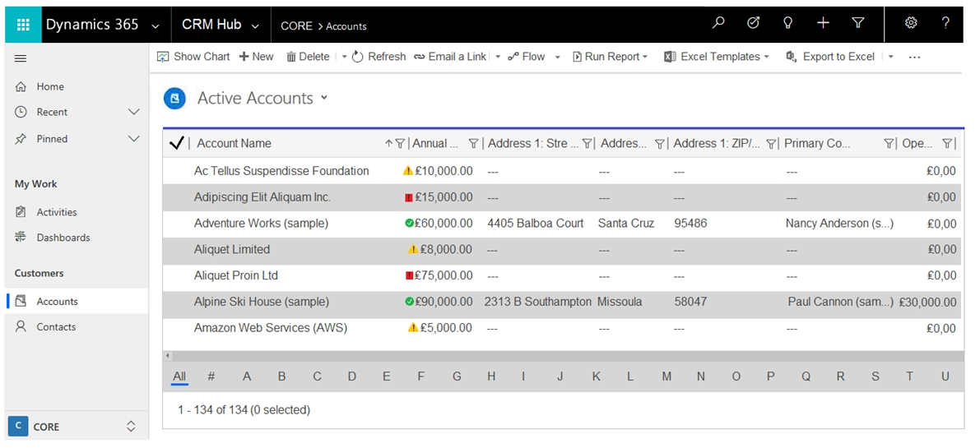980x448 pixels.
Task: Toggle the select all checkmark in grid header
Action: 176,144
